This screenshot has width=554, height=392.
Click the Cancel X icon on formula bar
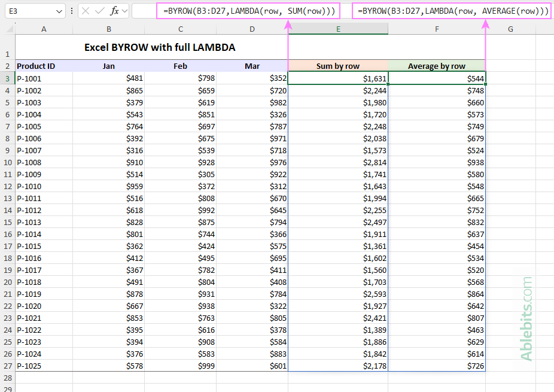coord(86,10)
